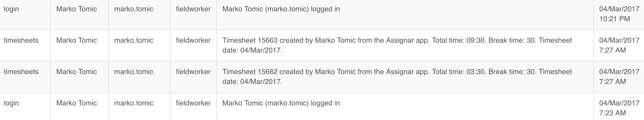The image size is (644, 120).
Task: Click fieldworker role in Timesheet 15663 row
Action: (193, 40)
